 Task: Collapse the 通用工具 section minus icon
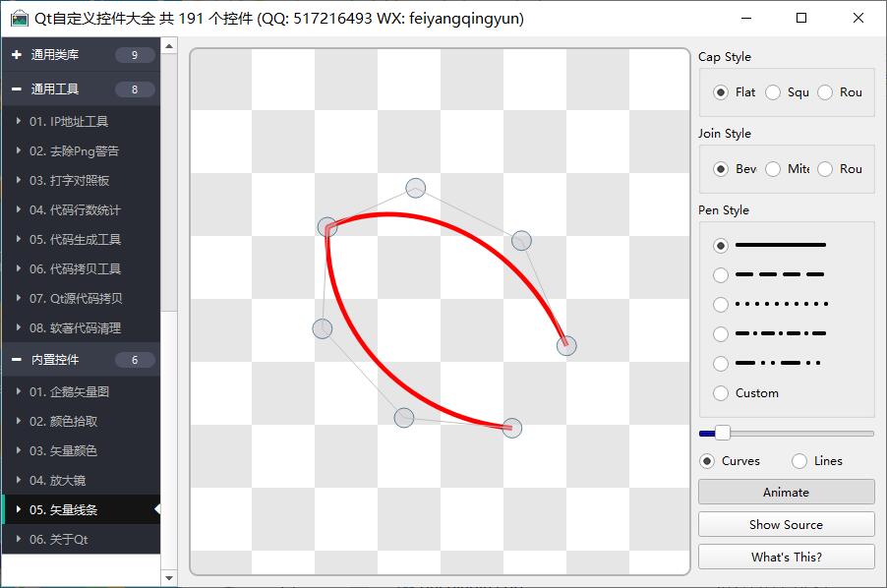point(17,89)
